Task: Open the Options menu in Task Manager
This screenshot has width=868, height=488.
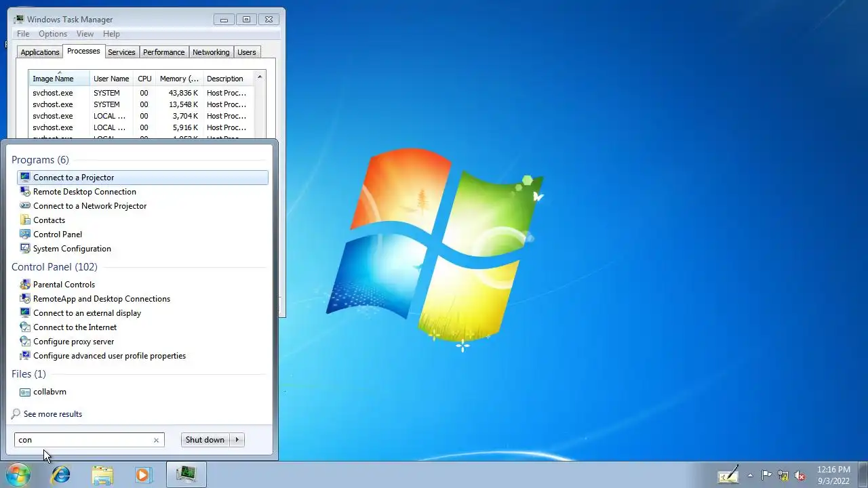Action: pos(53,34)
